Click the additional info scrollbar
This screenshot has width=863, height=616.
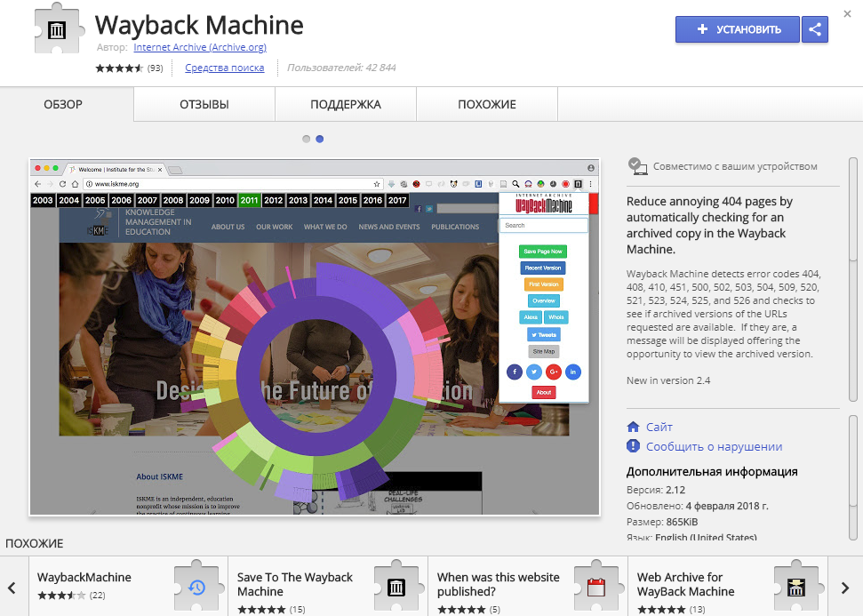853,478
